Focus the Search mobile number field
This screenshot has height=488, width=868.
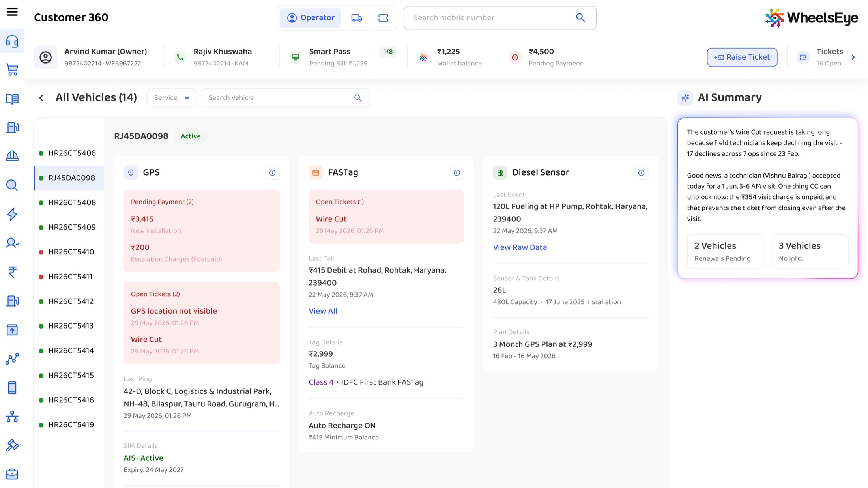click(x=500, y=18)
